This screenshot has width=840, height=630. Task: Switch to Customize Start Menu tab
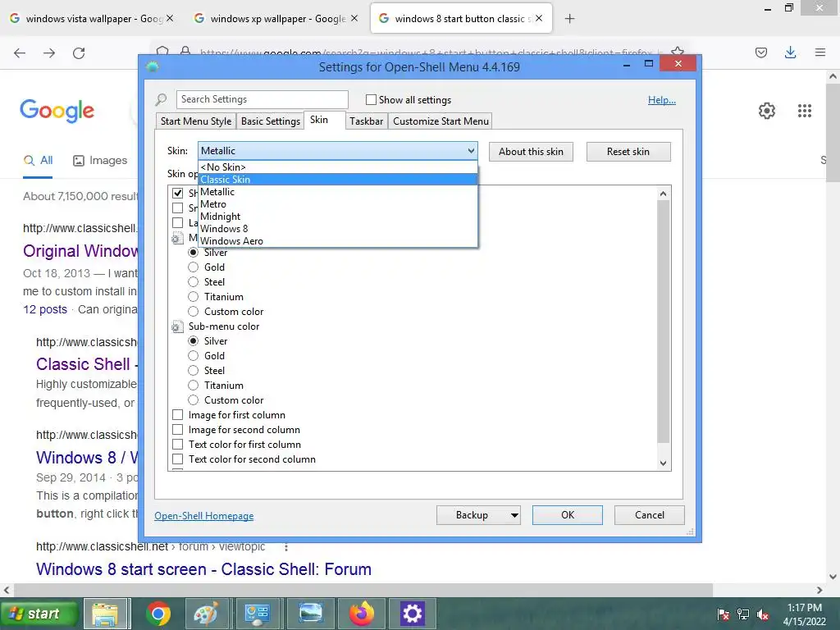coord(441,121)
